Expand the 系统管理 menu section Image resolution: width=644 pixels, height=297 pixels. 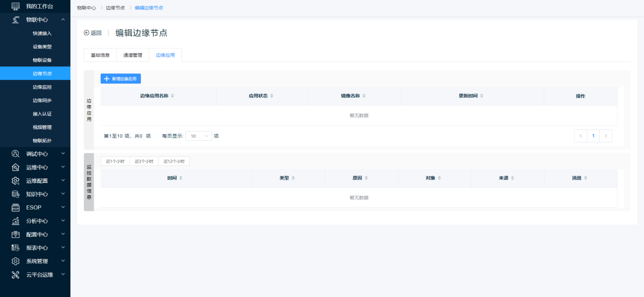(63, 261)
